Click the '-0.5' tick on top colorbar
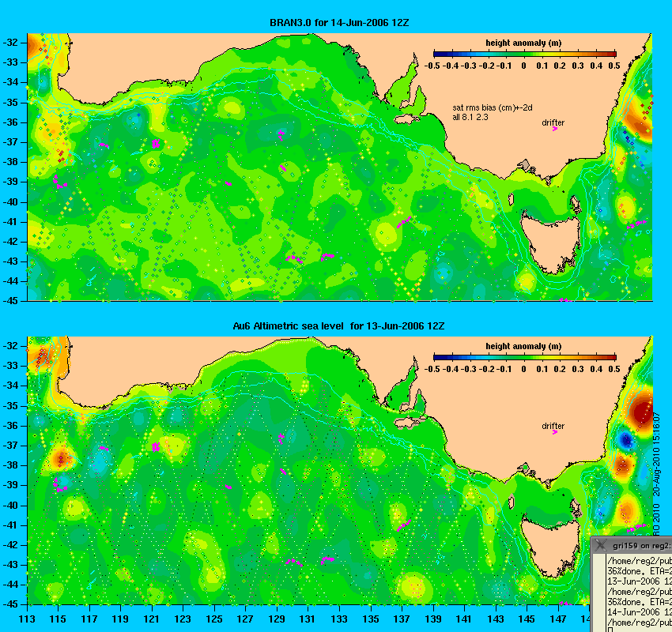This screenshot has width=672, height=632. [432, 66]
